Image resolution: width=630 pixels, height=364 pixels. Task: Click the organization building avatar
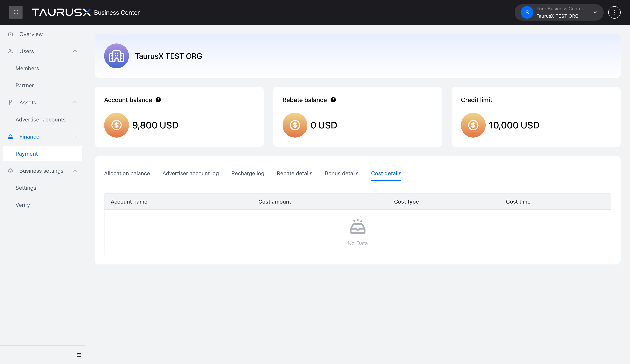pos(116,56)
